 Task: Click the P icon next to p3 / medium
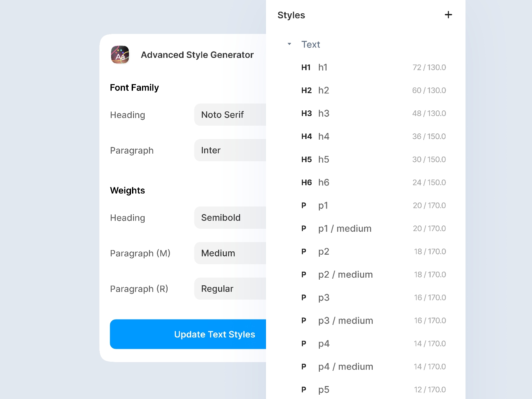[304, 321]
